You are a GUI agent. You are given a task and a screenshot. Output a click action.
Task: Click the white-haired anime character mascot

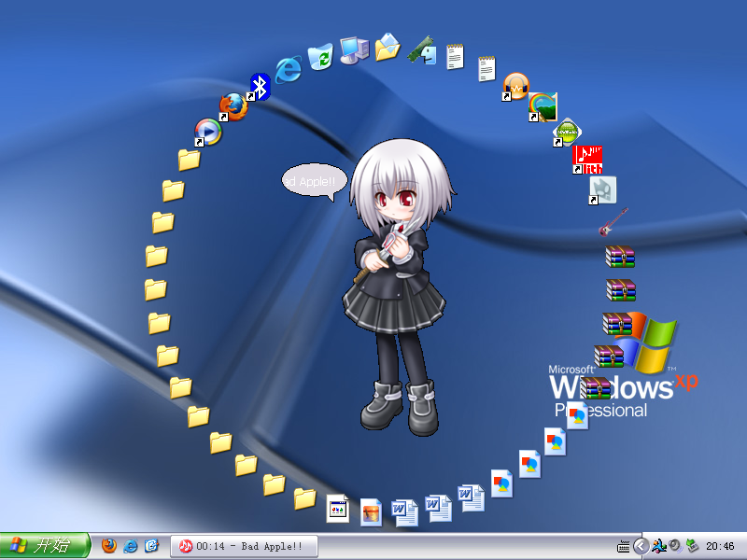(400, 286)
